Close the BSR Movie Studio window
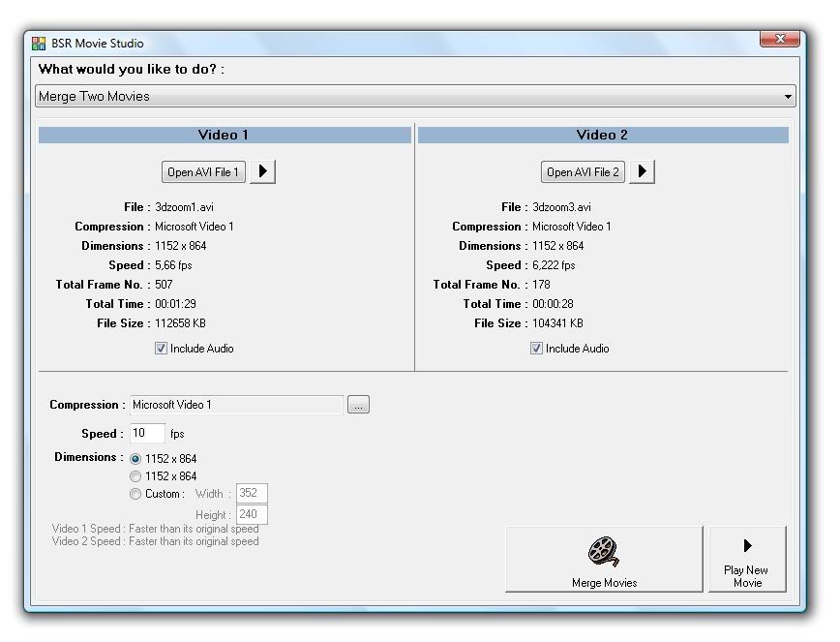This screenshot has height=642, width=840. coord(780,39)
